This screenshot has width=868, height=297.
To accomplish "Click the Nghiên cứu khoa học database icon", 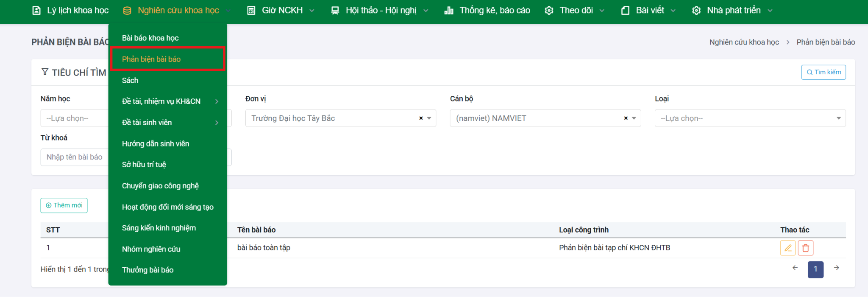I will coord(127,11).
